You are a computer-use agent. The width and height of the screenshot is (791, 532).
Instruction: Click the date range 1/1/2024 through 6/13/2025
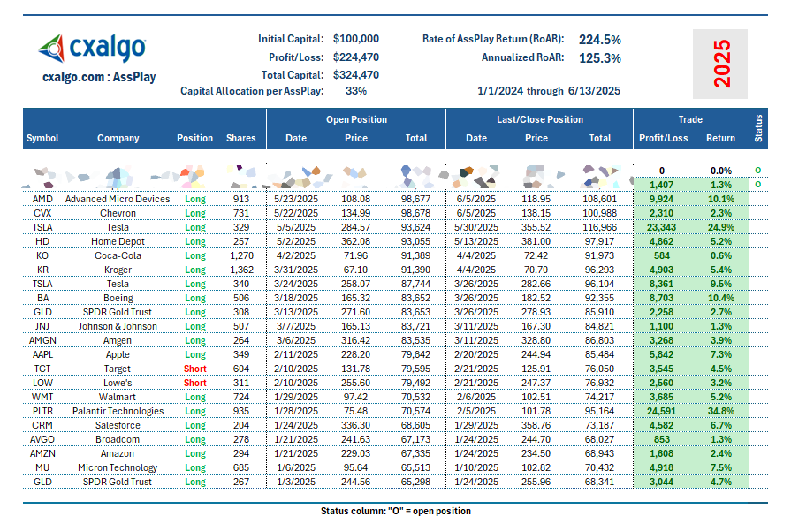pos(549,91)
